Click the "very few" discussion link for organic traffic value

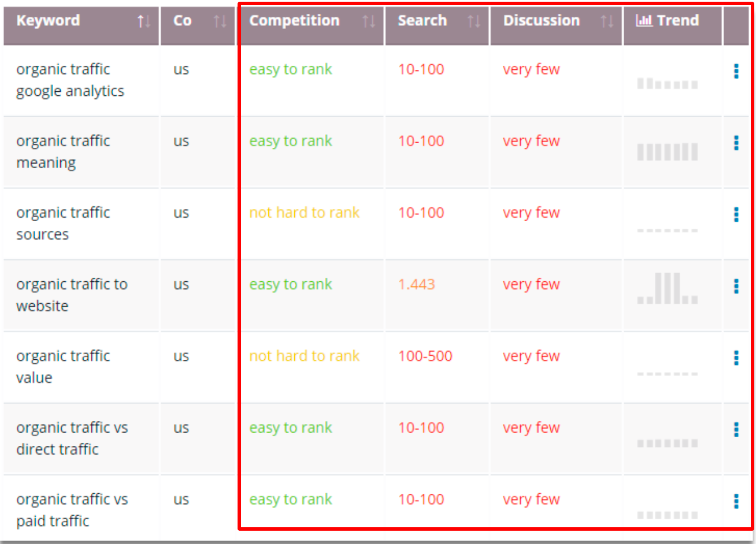(x=531, y=356)
